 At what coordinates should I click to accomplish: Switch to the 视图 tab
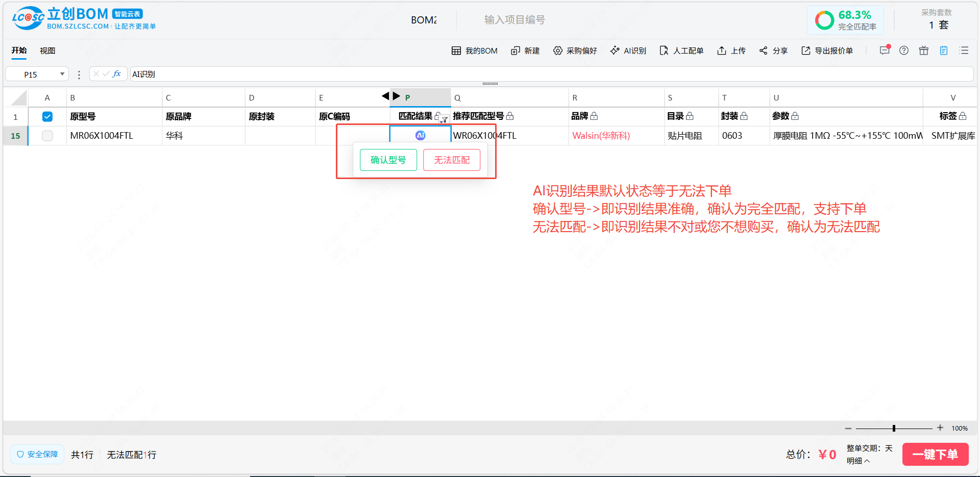47,51
